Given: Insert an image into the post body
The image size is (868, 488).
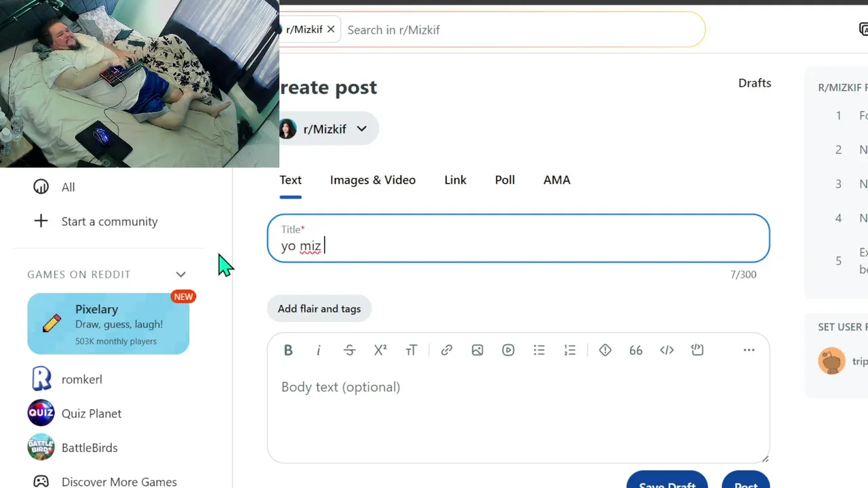Looking at the screenshot, I should (477, 350).
